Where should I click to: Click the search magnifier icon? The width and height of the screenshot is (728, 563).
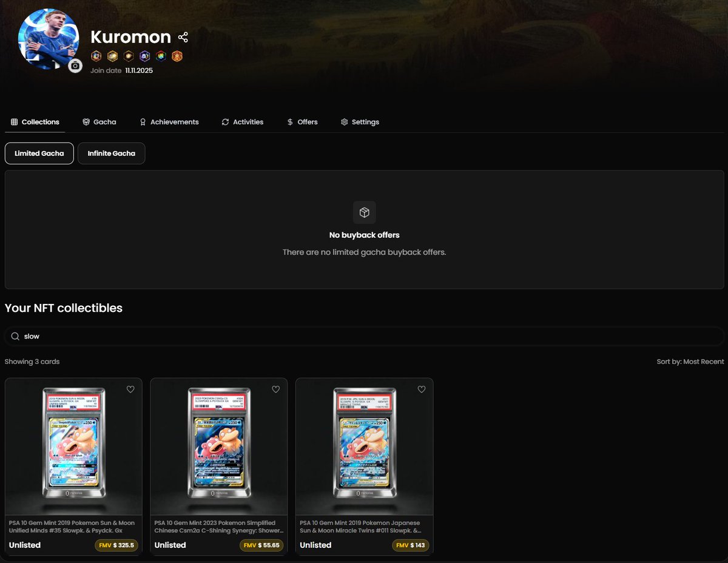pyautogui.click(x=15, y=336)
